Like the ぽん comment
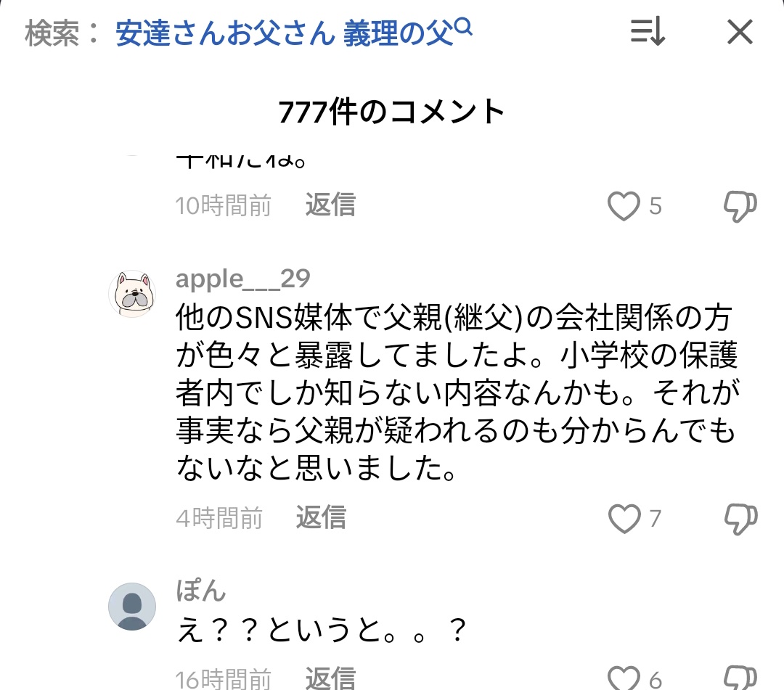The height and width of the screenshot is (690, 784). 624,678
